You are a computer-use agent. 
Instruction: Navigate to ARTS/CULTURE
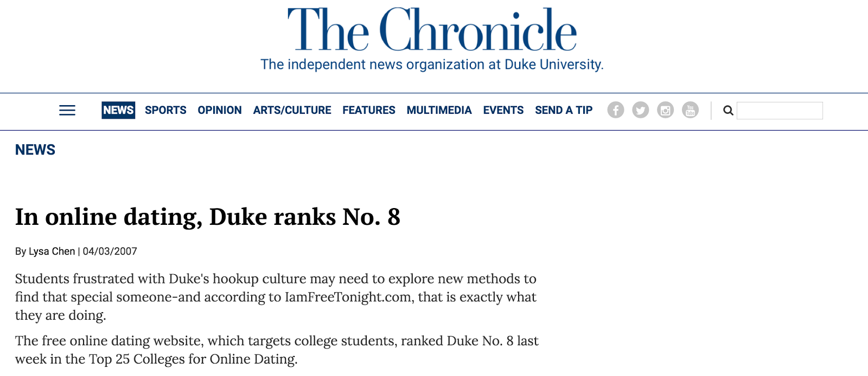point(292,110)
